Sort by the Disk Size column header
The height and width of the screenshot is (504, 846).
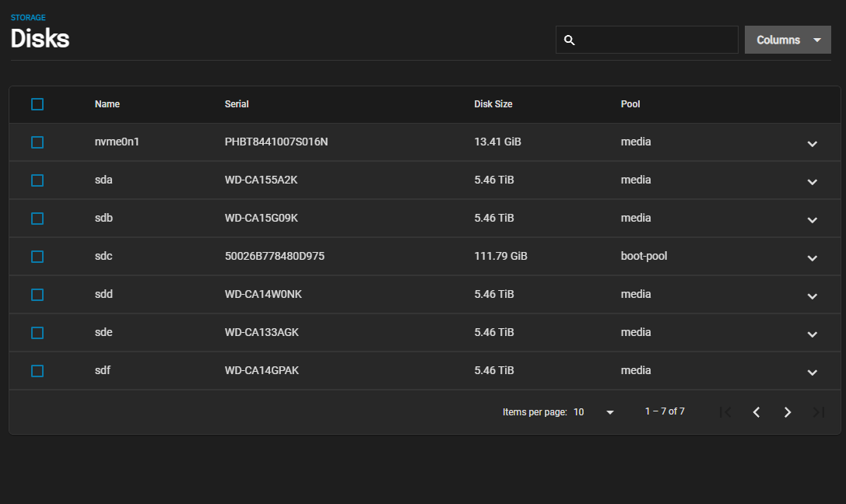tap(493, 104)
